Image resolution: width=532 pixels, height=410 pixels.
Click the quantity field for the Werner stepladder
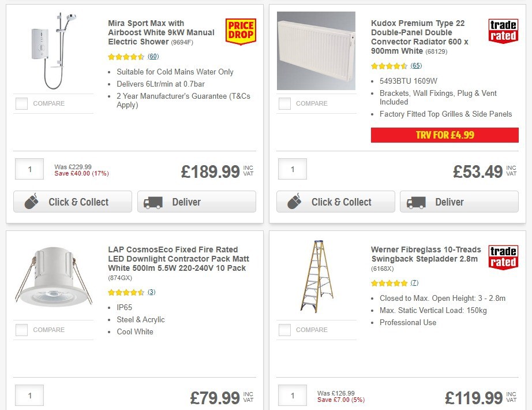tap(292, 395)
